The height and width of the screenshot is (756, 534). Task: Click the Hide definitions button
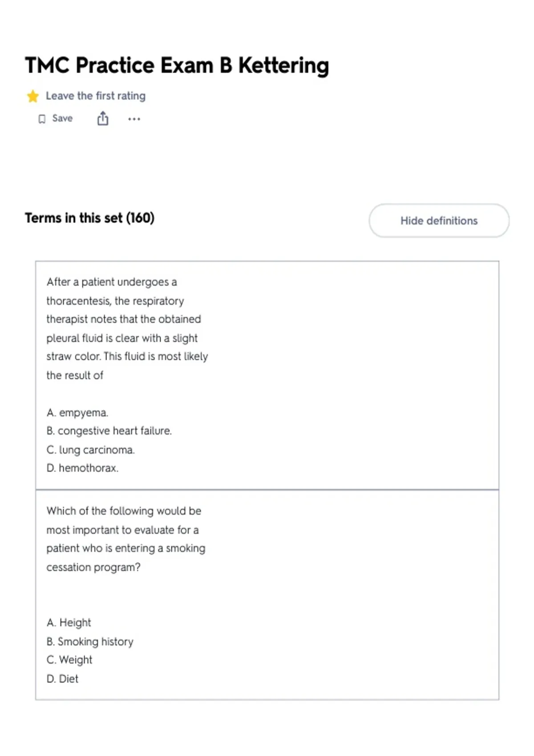click(439, 221)
